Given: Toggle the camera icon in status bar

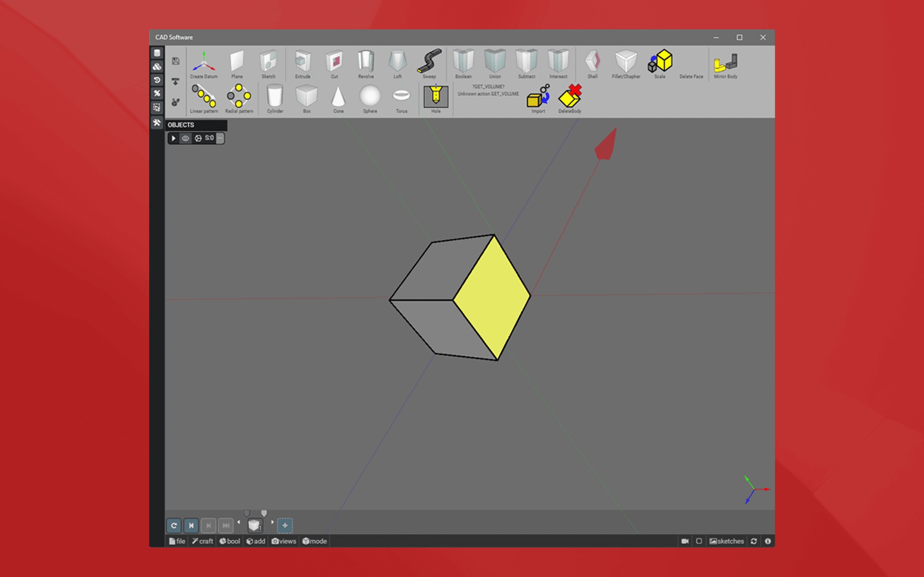Looking at the screenshot, I should coord(685,541).
